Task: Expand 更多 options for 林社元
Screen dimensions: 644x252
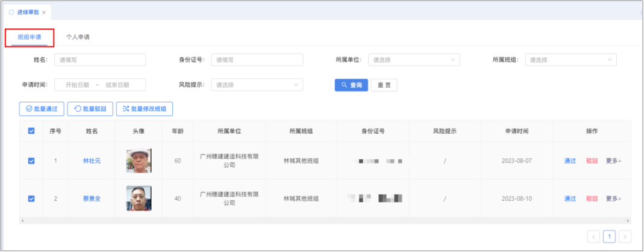Action: [613, 161]
